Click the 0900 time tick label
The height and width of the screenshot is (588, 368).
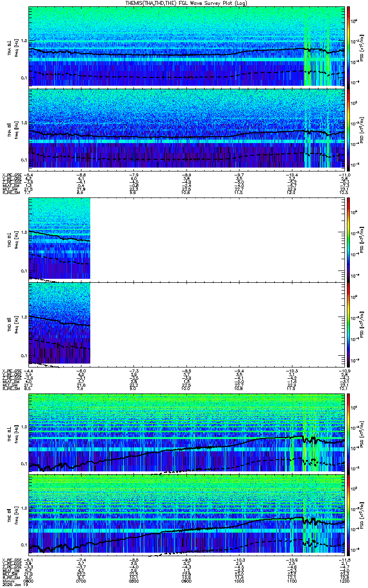(187, 581)
